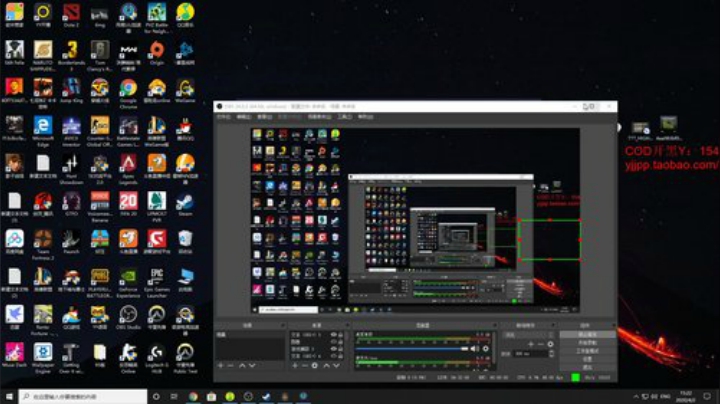Open Jump King desktop shortcut
Screen dimensions: 720x404
(x=71, y=91)
